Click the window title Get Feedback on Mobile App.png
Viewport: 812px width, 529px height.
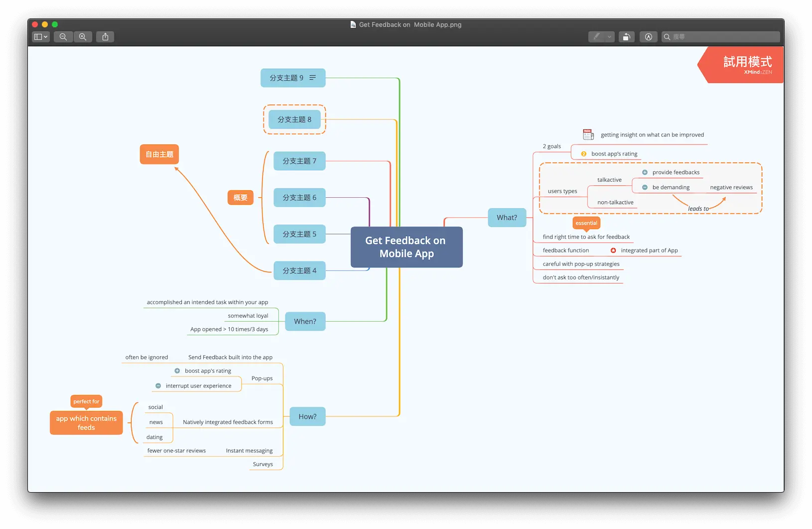pyautogui.click(x=410, y=24)
